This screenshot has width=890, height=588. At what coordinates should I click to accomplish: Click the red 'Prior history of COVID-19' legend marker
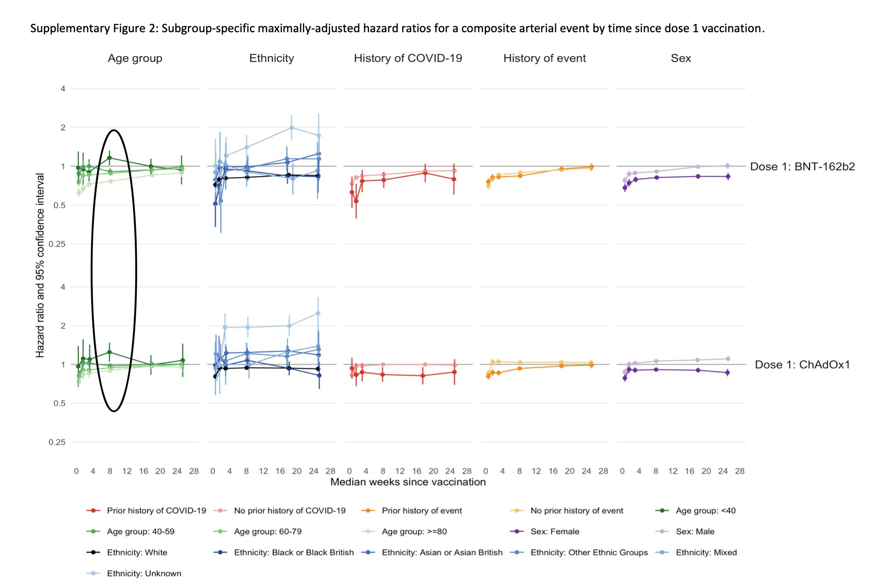93,511
